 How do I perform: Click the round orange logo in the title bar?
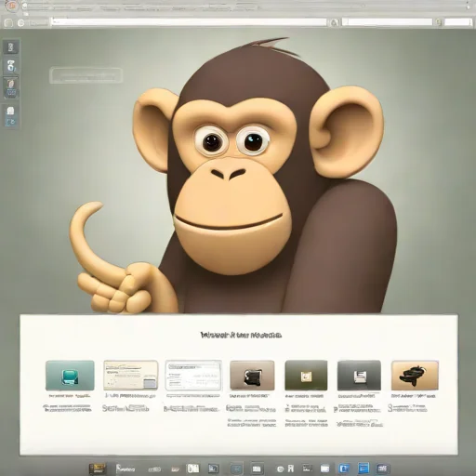11,6
